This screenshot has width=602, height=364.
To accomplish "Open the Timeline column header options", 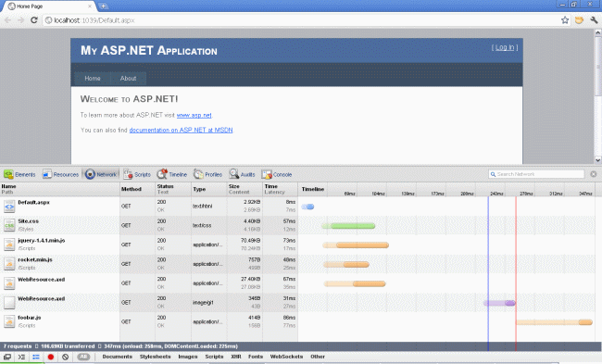I will coord(313,189).
